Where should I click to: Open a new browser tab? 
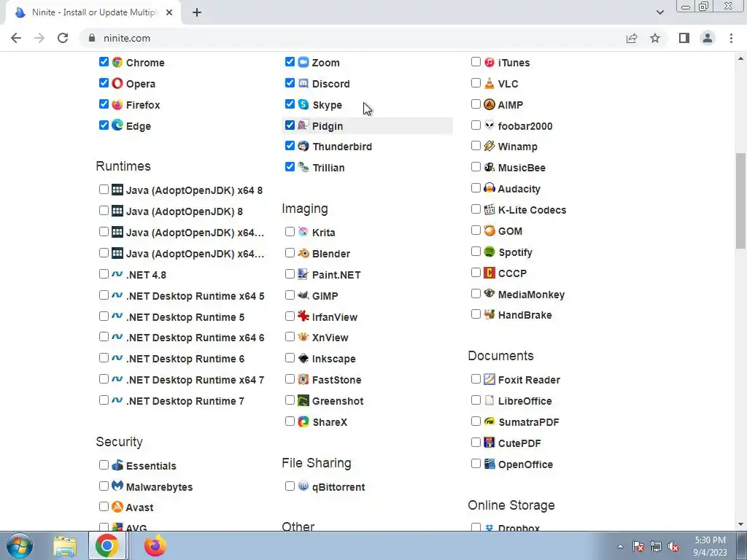pyautogui.click(x=197, y=12)
